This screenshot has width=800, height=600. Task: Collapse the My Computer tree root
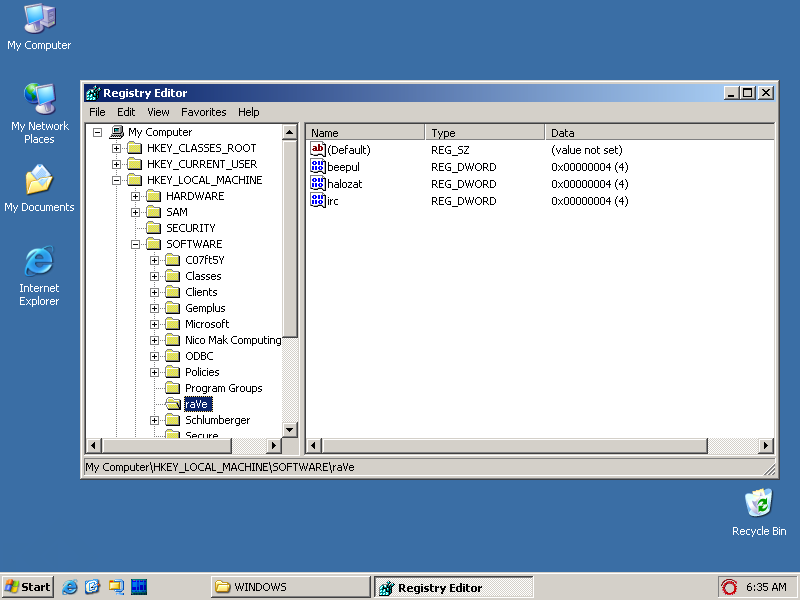(x=97, y=132)
